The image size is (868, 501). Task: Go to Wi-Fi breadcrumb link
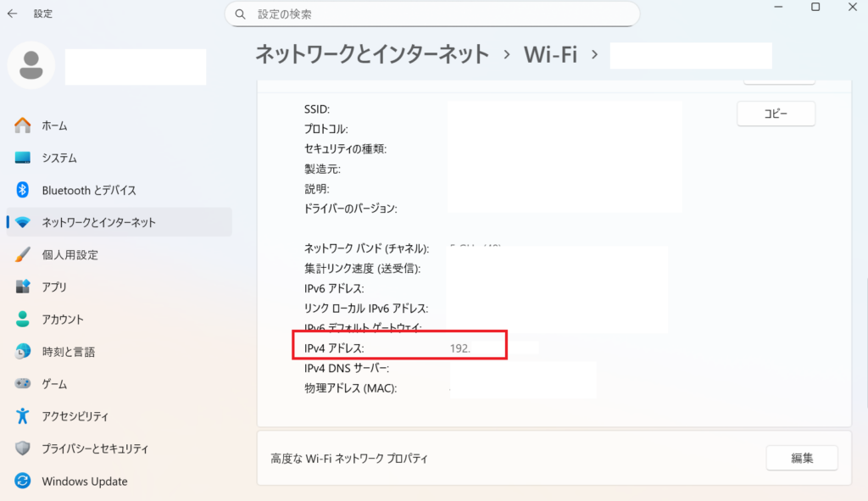click(x=550, y=54)
